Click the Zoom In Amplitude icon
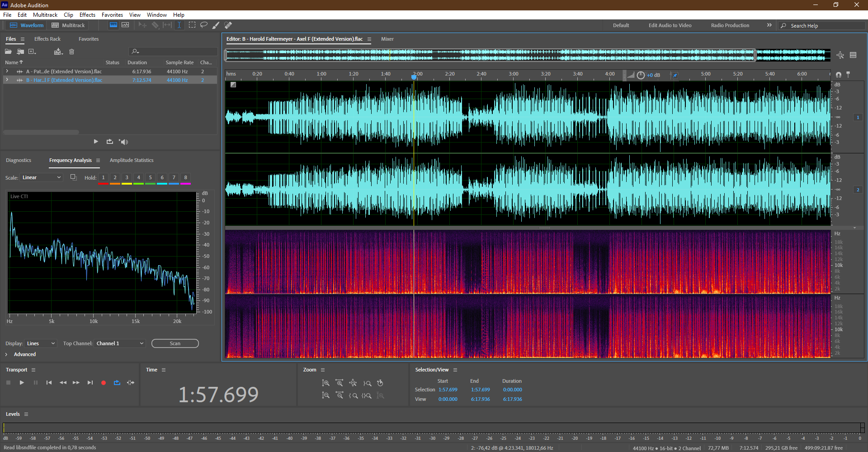This screenshot has width=868, height=452. click(325, 383)
